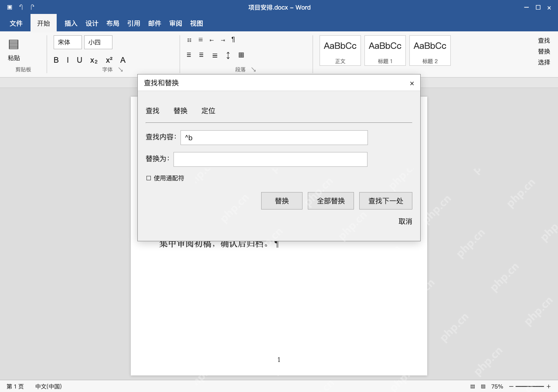The height and width of the screenshot is (392, 558).
Task: Toggle bold formatting with the B icon
Action: pyautogui.click(x=56, y=60)
